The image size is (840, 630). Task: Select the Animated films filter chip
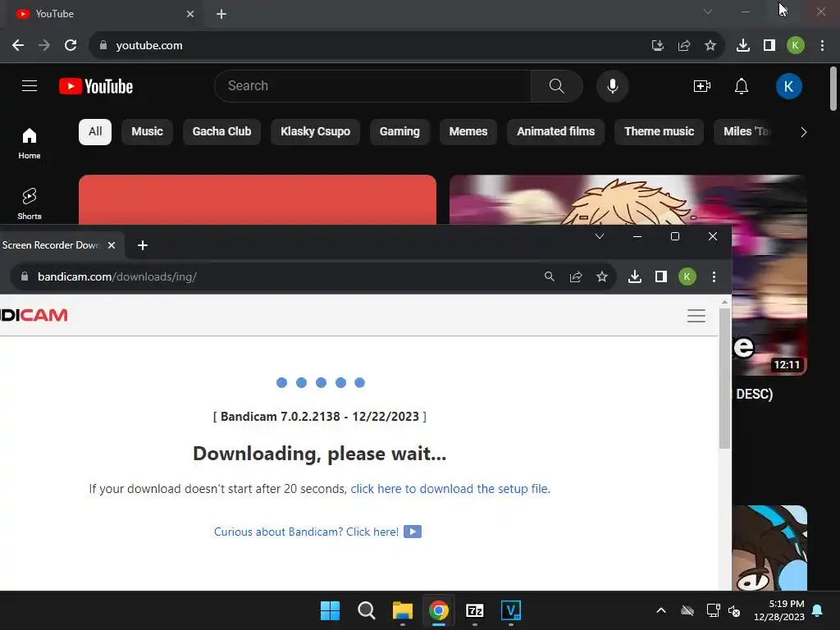[555, 132]
